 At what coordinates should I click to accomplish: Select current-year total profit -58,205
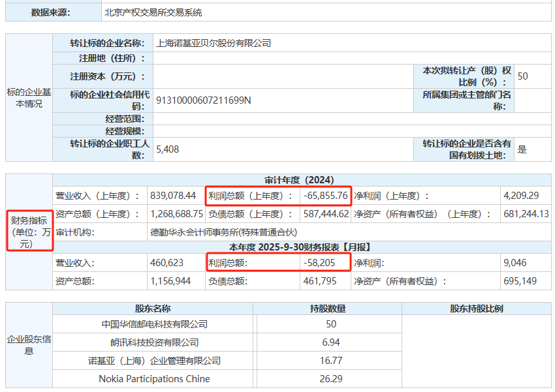319,263
